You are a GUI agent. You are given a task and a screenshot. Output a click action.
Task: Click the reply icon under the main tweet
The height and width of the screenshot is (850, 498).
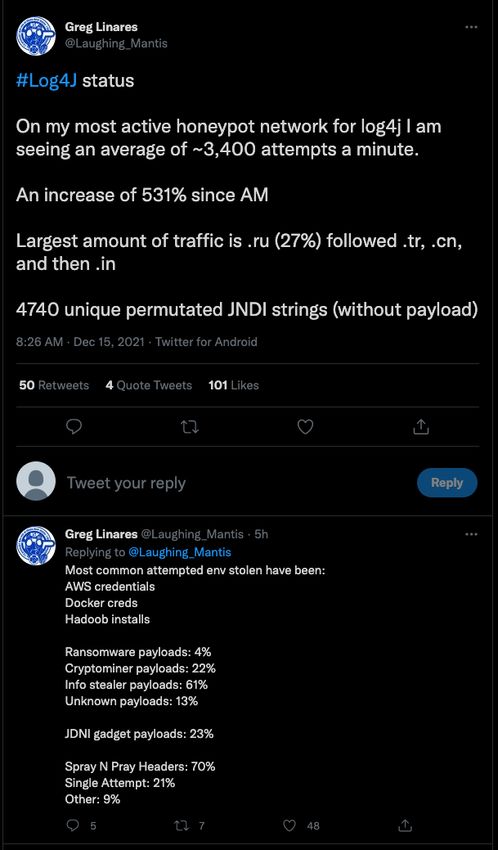[74, 427]
